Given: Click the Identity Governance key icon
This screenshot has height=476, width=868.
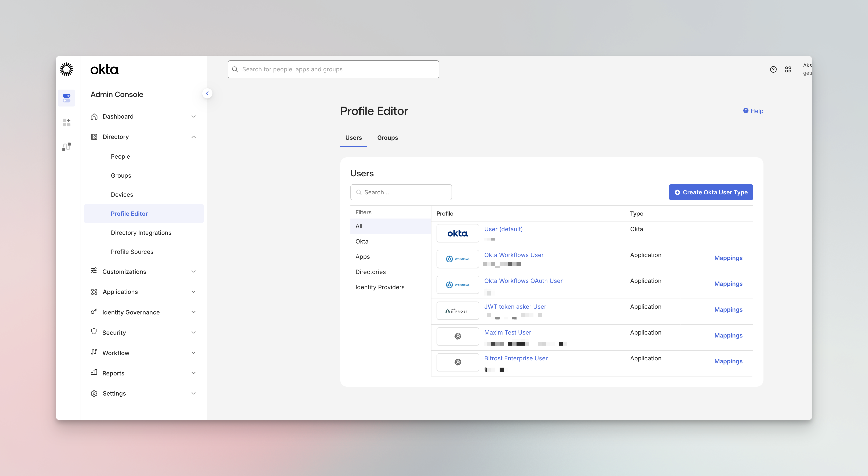Looking at the screenshot, I should pyautogui.click(x=94, y=311).
